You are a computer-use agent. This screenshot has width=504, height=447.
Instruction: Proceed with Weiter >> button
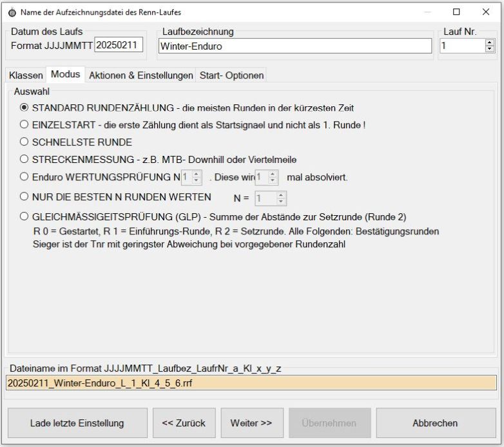pyautogui.click(x=252, y=423)
